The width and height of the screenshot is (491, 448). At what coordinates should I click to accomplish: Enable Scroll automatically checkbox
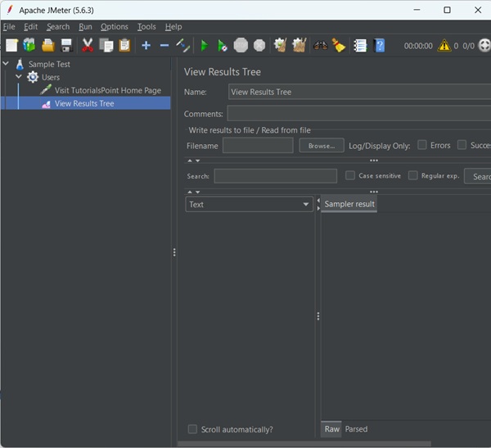[192, 429]
